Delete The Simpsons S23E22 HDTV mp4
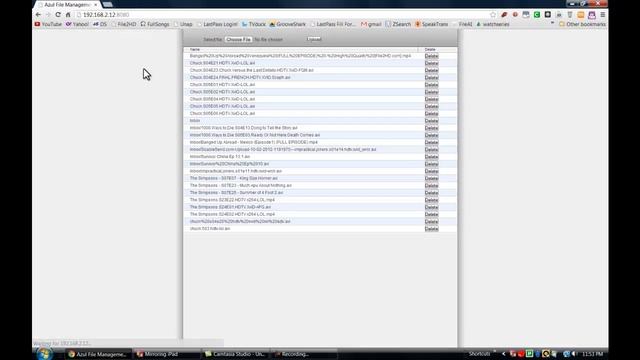Screen dimensions: 640x360 (x=431, y=200)
